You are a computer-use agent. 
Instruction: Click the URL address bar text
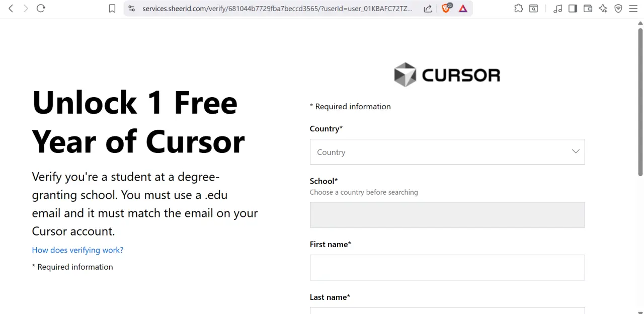[x=277, y=9]
